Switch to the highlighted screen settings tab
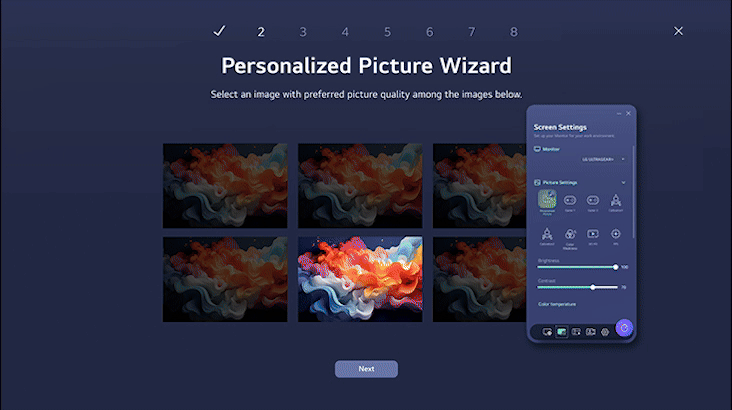 pyautogui.click(x=562, y=332)
